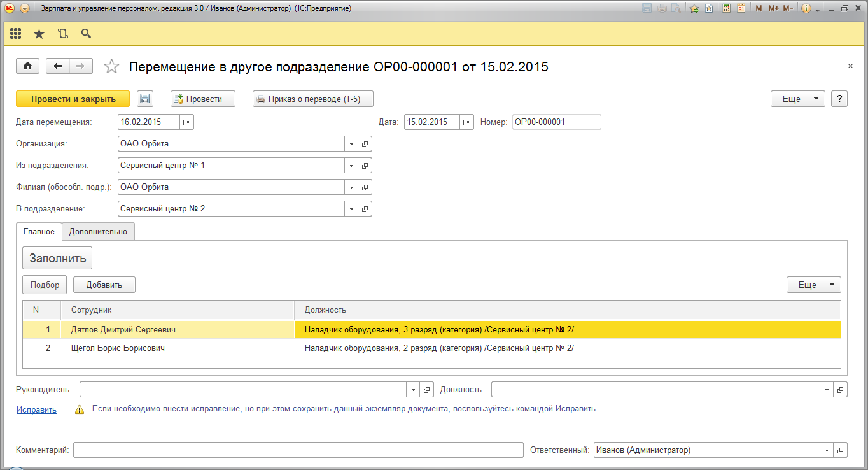Switch to the Дополнительно tab
This screenshot has height=470, width=868.
pos(98,232)
